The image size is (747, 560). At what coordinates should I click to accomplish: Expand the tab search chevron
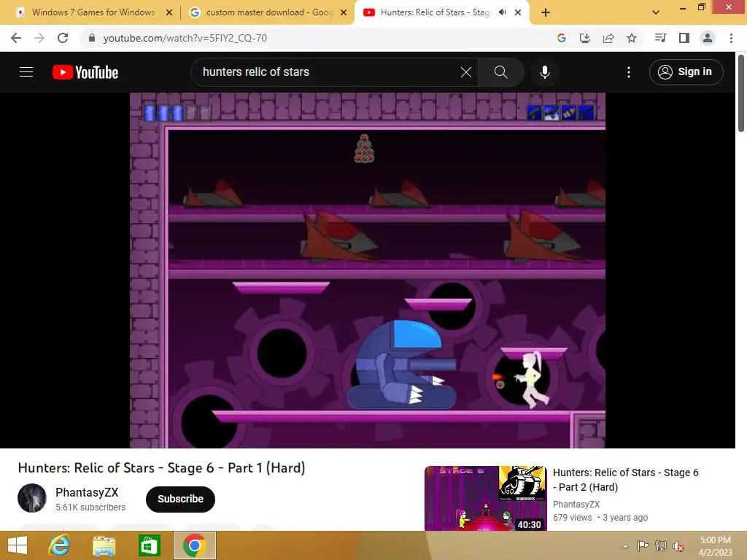656,12
